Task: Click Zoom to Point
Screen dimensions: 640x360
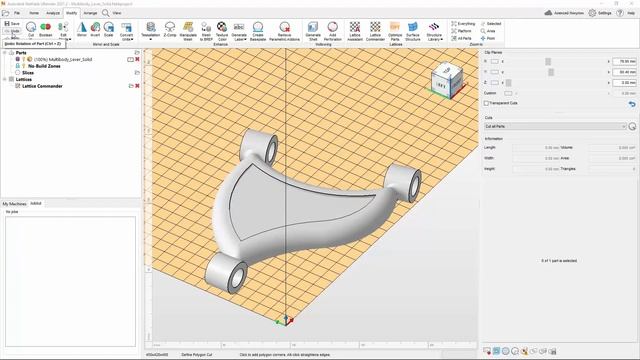Action: coord(488,38)
